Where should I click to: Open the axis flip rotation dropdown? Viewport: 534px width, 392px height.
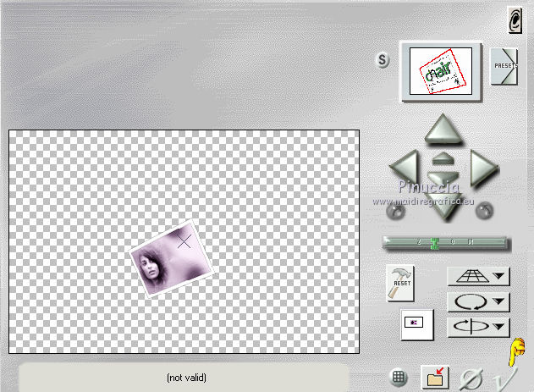(x=478, y=327)
